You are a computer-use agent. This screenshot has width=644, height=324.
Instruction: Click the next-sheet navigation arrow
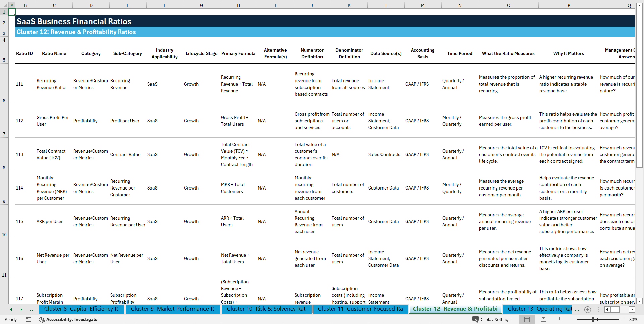(22, 309)
